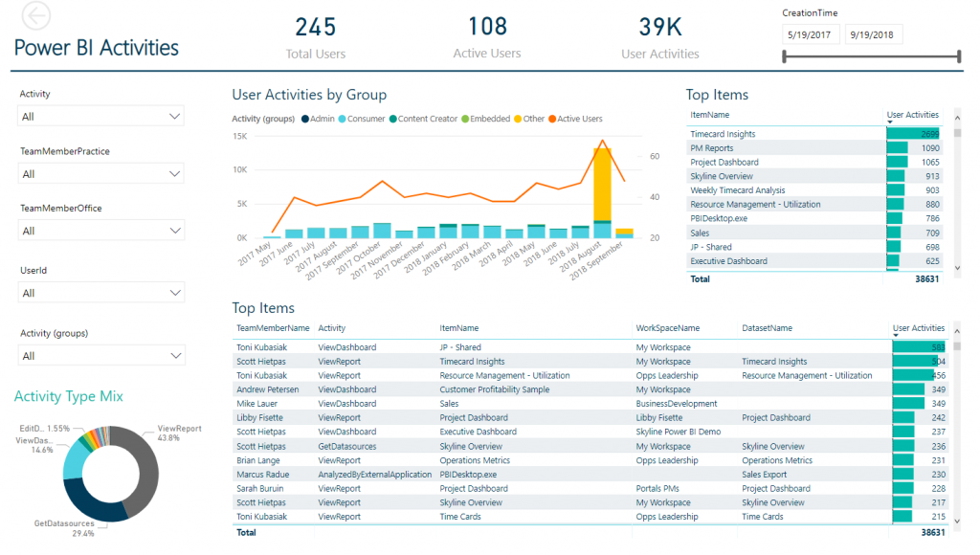Image resolution: width=980 pixels, height=555 pixels.
Task: Click the left handle of the CreationTime slider
Action: [x=785, y=57]
